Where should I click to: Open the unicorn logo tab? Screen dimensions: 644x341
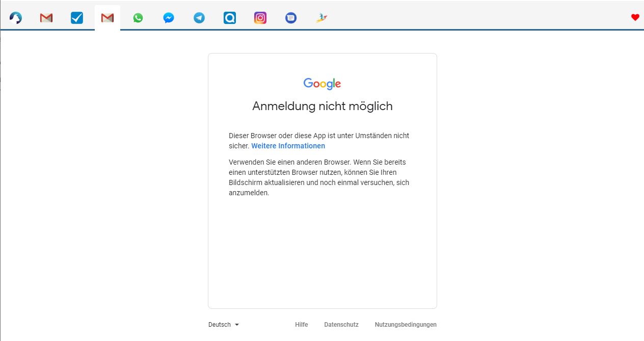pos(16,18)
